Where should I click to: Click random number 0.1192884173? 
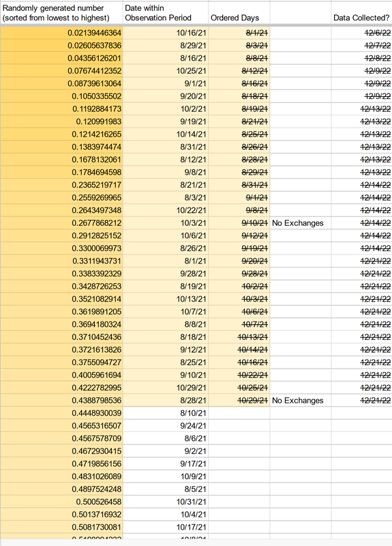tap(61, 109)
